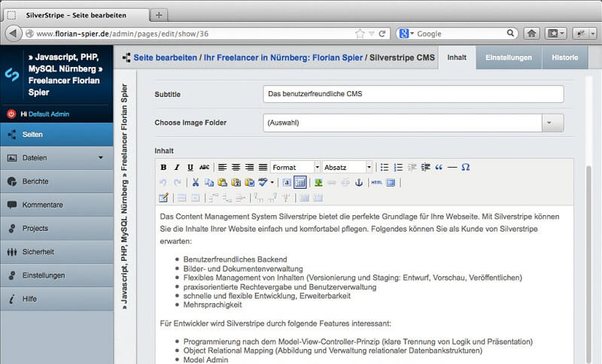Click the search magnifier icon
The width and height of the screenshot is (602, 364).
click(510, 33)
